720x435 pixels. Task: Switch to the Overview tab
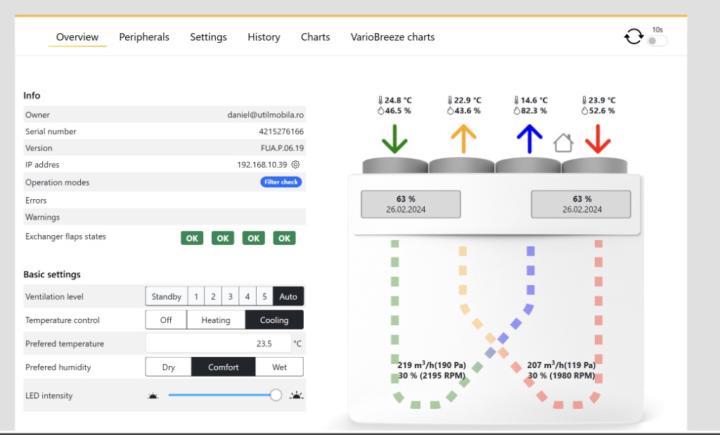click(77, 37)
